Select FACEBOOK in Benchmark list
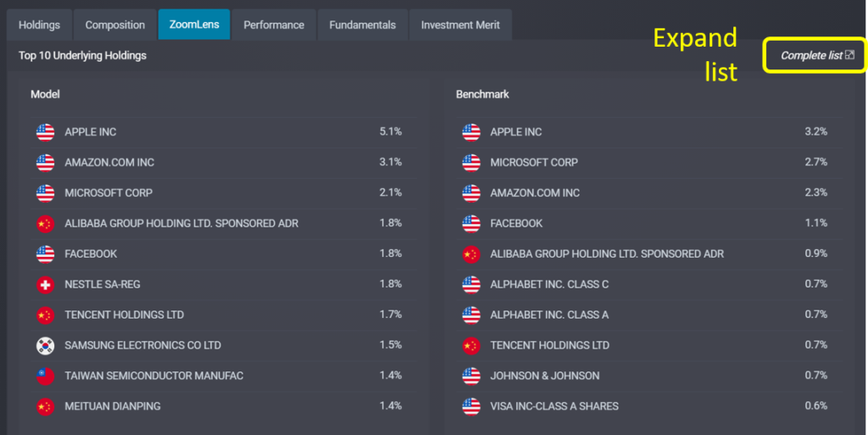 pyautogui.click(x=516, y=224)
